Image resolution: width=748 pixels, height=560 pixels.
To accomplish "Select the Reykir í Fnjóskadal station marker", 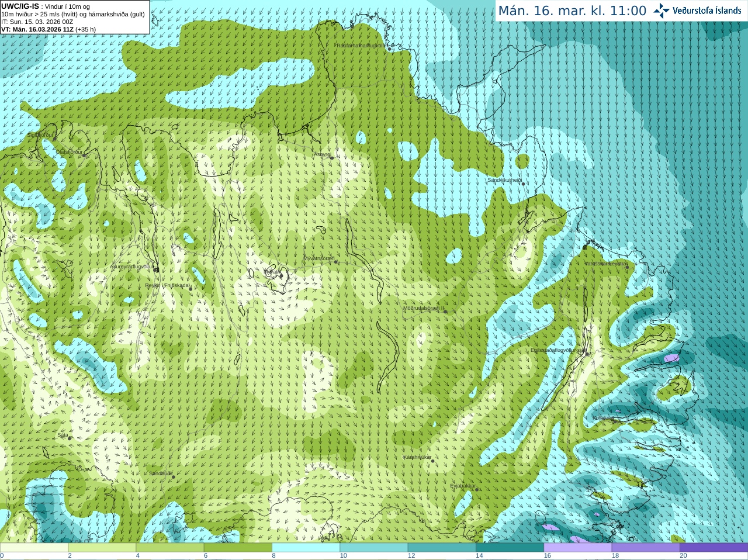I will (191, 289).
